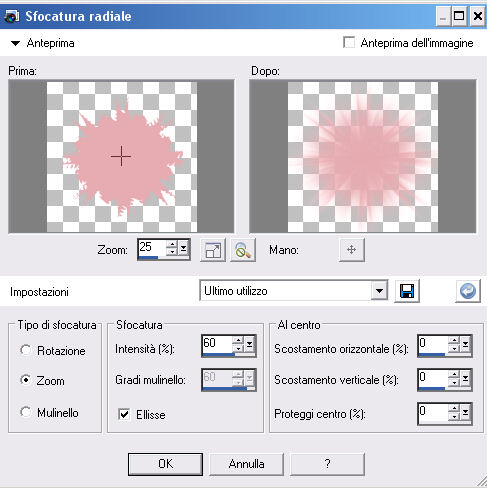Screen dimensions: 487x488
Task: Click the blue slider bar under Scostamento verticale
Action: [432, 388]
